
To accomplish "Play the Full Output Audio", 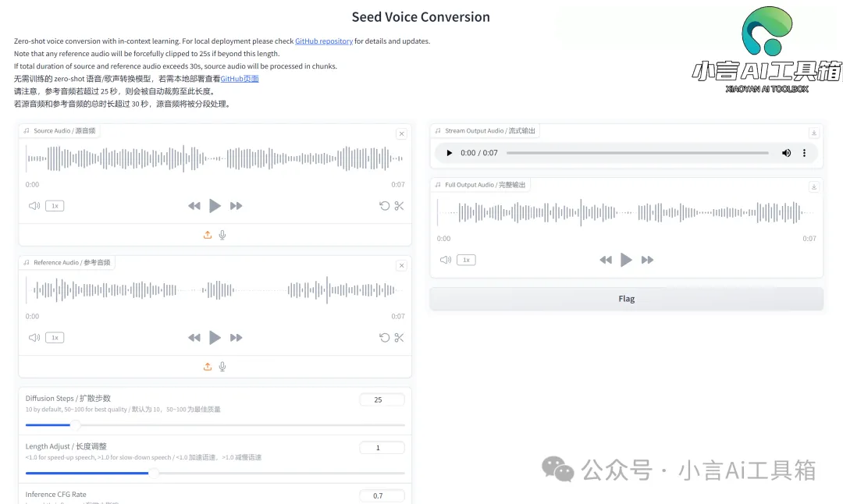I will click(x=626, y=260).
